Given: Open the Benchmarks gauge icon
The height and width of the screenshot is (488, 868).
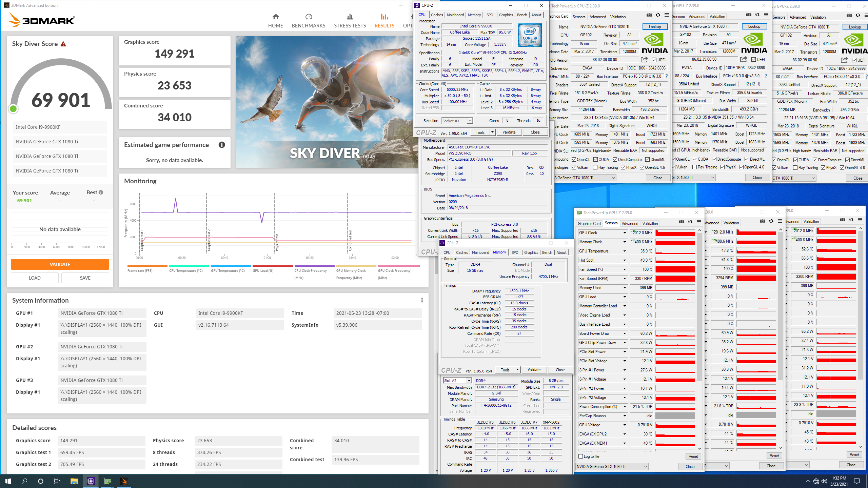Looking at the screenshot, I should [x=308, y=17].
